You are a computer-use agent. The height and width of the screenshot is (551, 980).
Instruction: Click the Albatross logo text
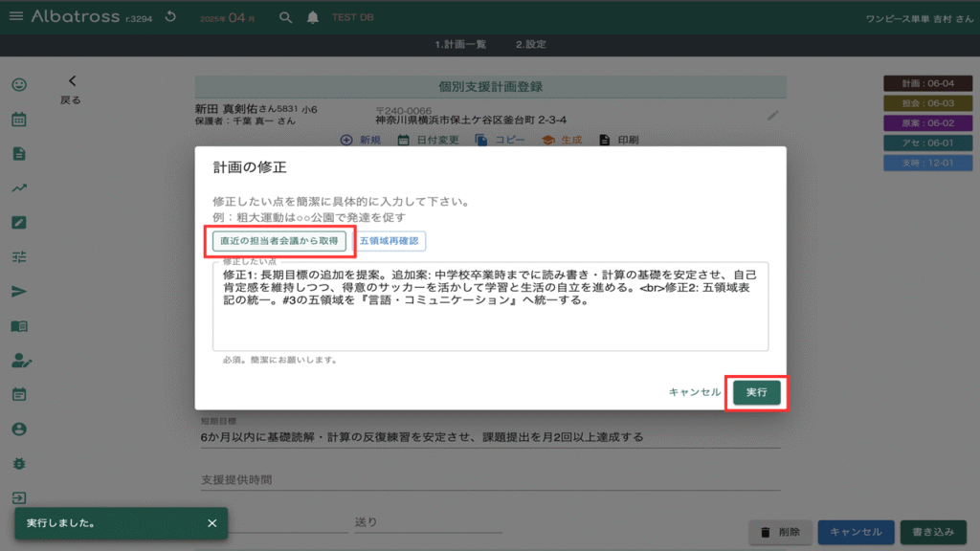coord(75,17)
